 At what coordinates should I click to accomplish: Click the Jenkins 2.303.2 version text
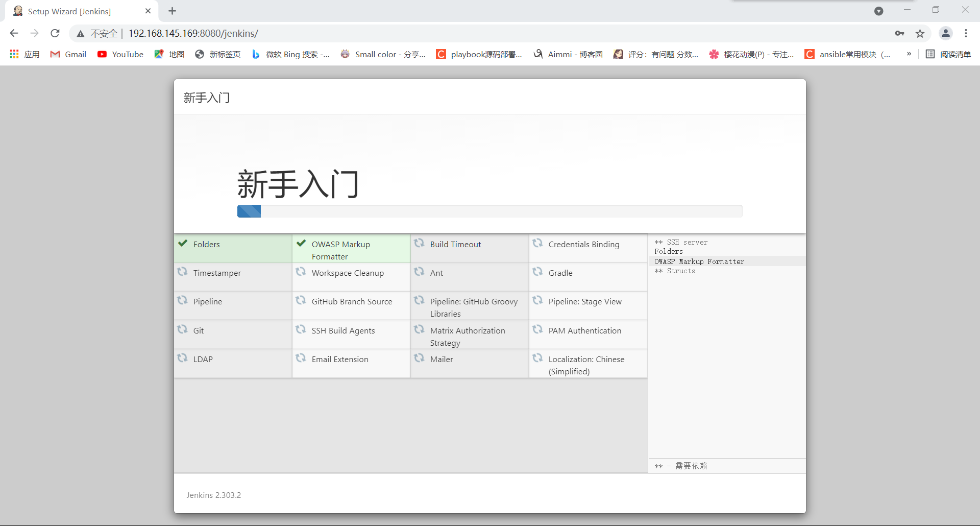pos(214,495)
